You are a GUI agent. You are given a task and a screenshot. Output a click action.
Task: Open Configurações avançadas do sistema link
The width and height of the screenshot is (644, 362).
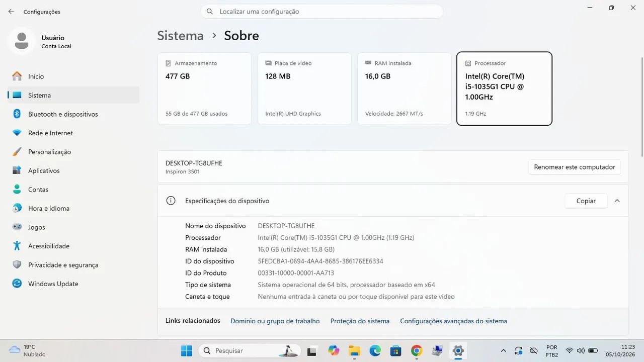[454, 321]
